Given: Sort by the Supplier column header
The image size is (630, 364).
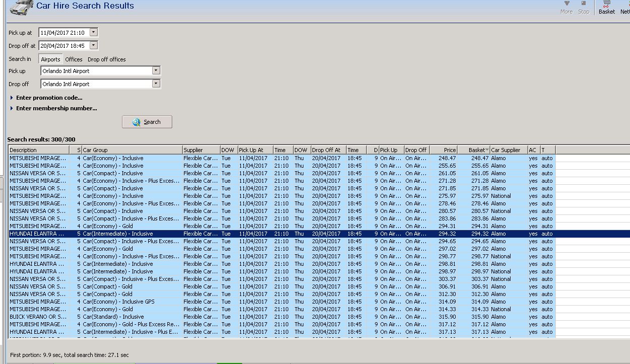Looking at the screenshot, I should tap(201, 150).
